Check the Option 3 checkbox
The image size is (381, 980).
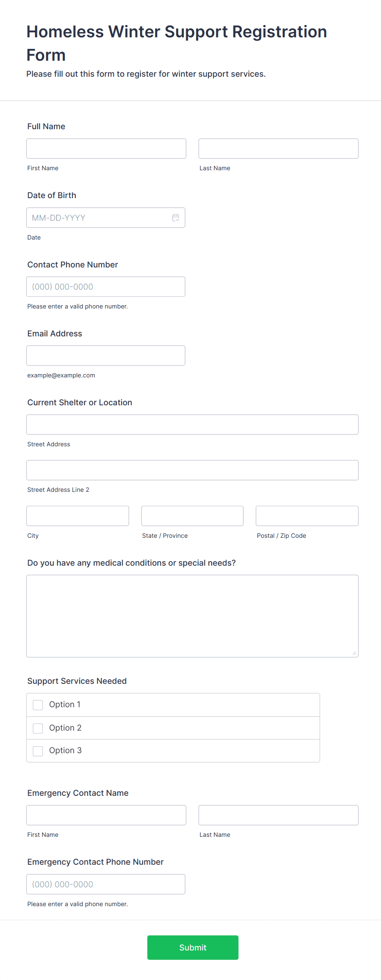(x=38, y=751)
